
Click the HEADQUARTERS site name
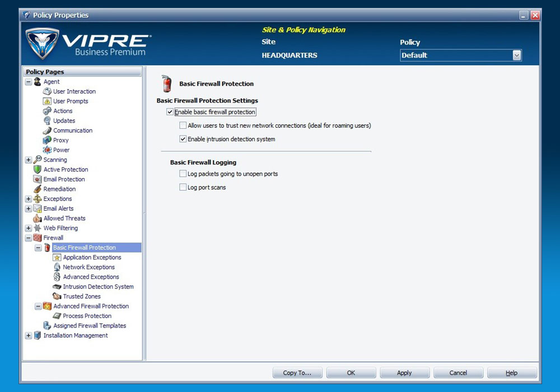coord(290,55)
